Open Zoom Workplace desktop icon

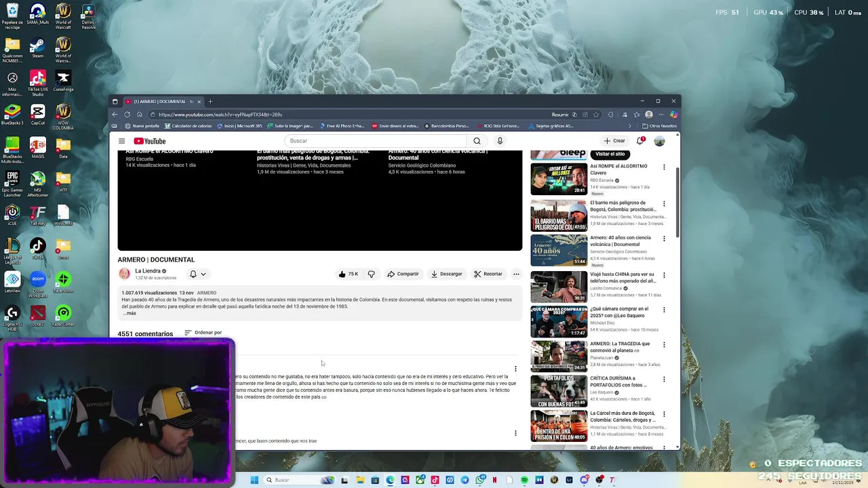point(38,284)
